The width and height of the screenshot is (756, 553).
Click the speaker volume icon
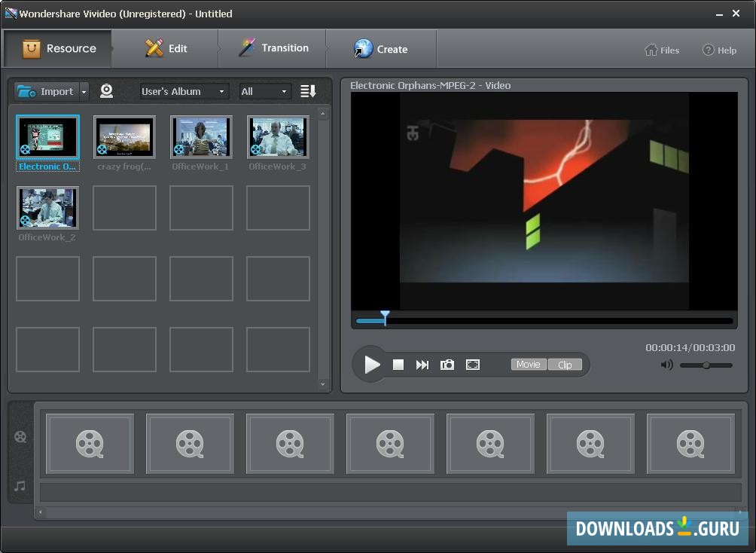666,365
